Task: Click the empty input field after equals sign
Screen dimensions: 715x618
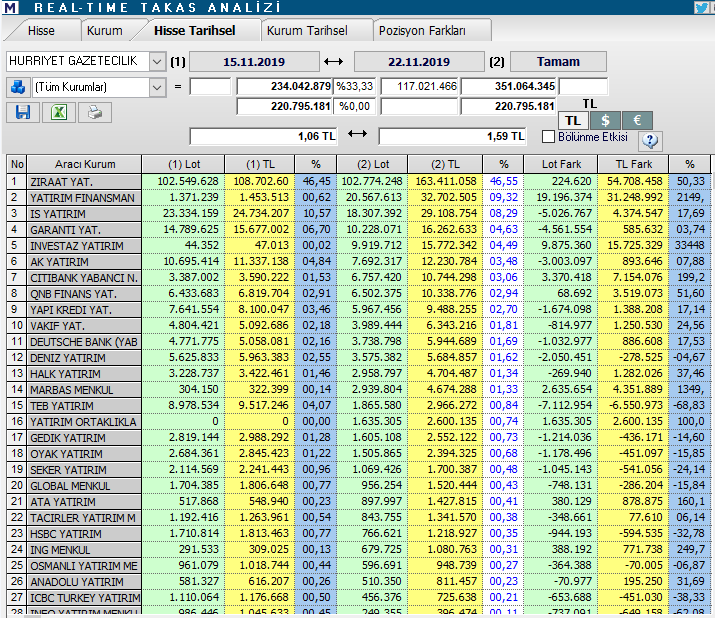Action: tap(210, 86)
